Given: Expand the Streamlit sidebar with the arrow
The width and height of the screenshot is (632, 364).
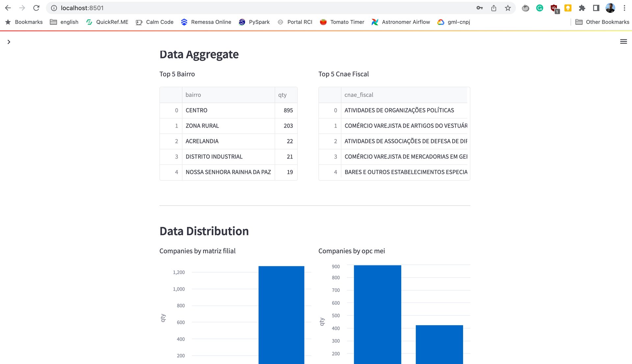Looking at the screenshot, I should click(x=9, y=42).
